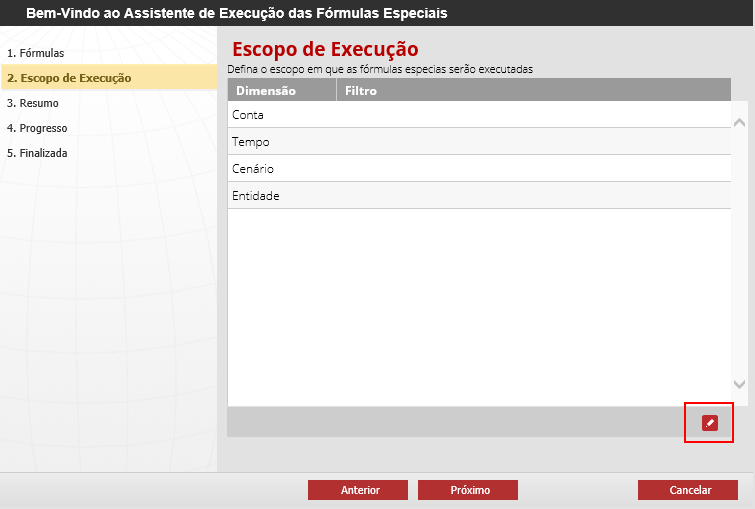Open step 1. Fórmulas
The height and width of the screenshot is (509, 755).
pos(36,53)
